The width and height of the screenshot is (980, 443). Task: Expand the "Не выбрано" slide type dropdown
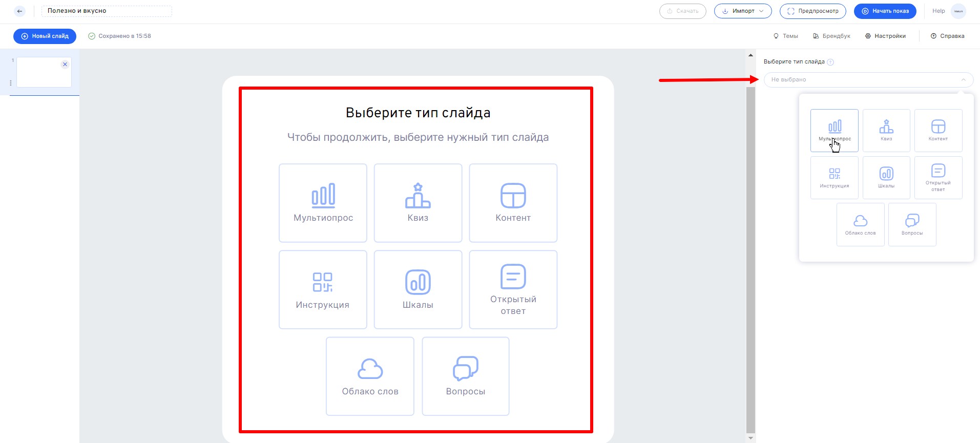868,80
